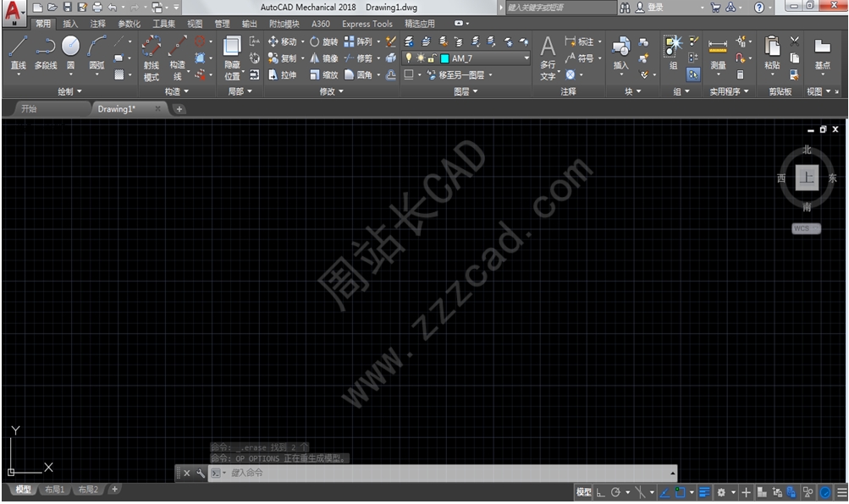The width and height of the screenshot is (849, 504).
Task: Click the 复制 (Copy) modify tool
Action: pos(283,58)
